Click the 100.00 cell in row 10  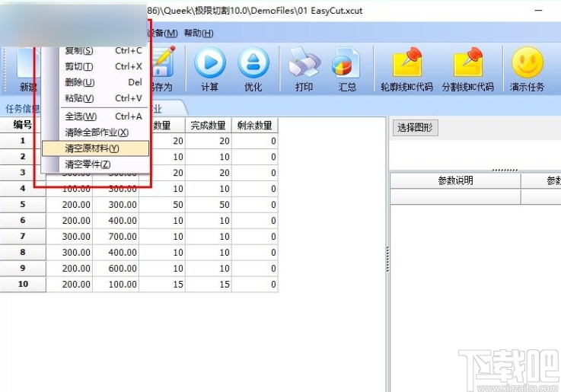[116, 285]
